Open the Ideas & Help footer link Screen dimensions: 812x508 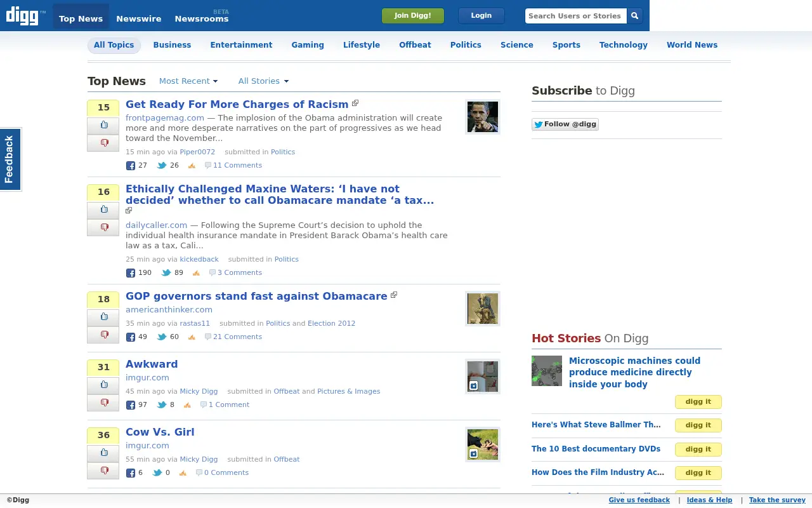709,500
